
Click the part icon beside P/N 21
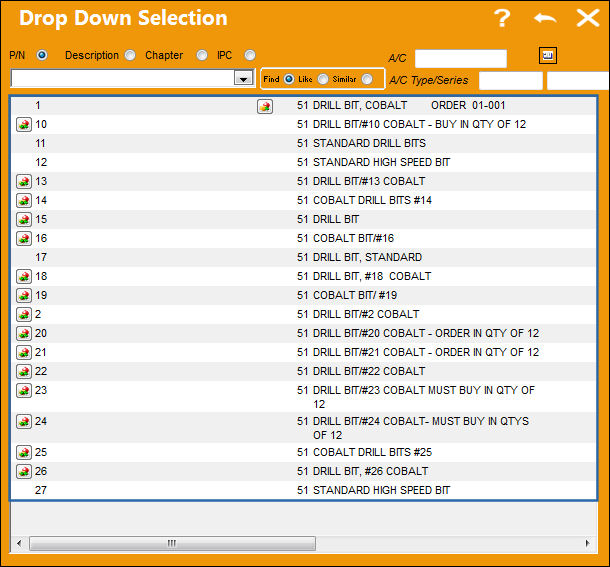click(24, 353)
